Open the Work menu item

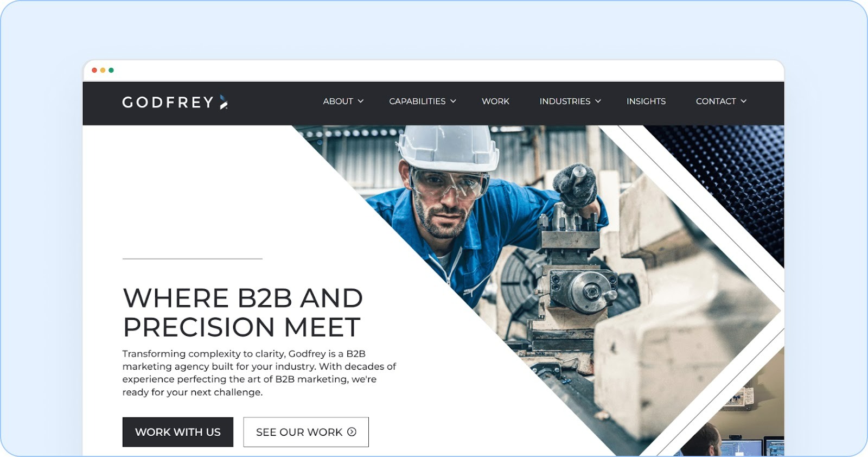click(495, 101)
